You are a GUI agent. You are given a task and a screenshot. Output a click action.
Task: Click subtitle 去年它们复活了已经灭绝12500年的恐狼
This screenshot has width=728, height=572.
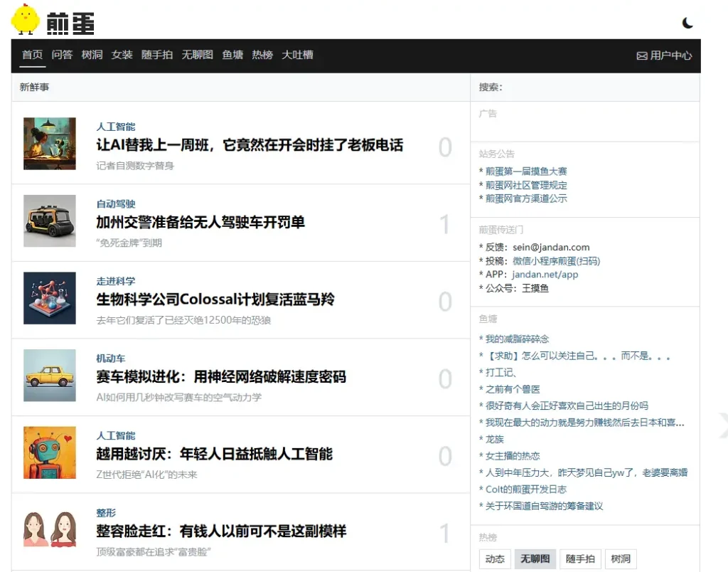point(183,320)
